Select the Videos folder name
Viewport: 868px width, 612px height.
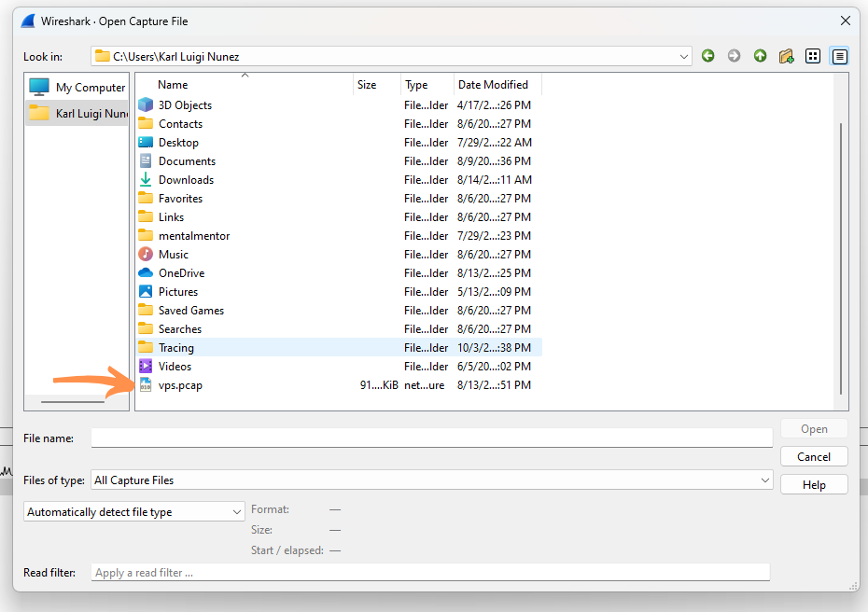(x=175, y=367)
